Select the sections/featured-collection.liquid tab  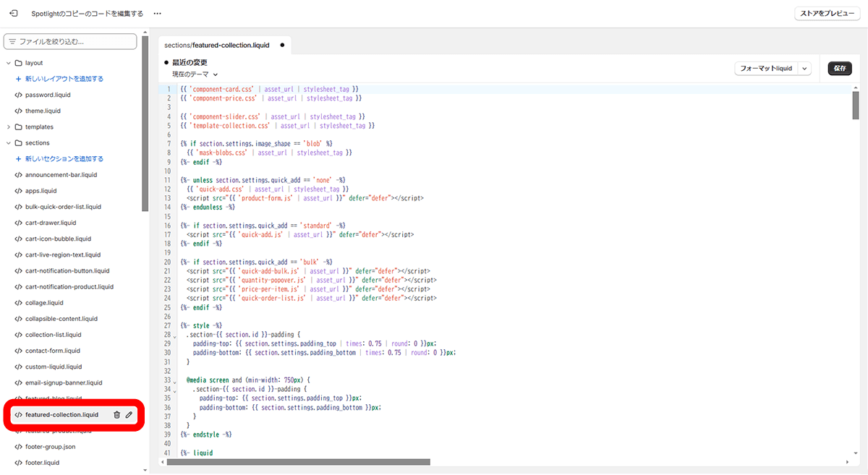point(216,45)
